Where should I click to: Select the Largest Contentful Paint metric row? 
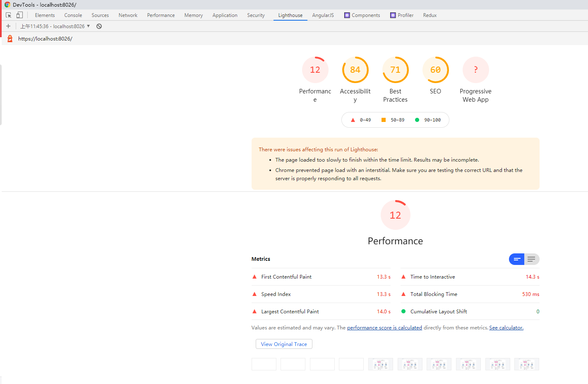point(321,312)
